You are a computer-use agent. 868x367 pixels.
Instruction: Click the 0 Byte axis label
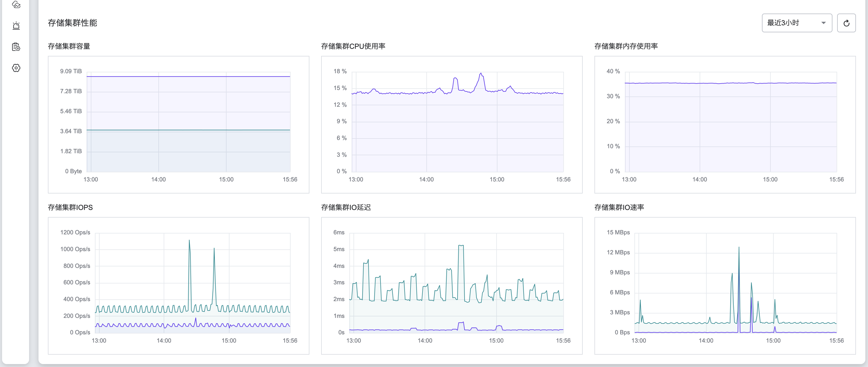click(73, 171)
